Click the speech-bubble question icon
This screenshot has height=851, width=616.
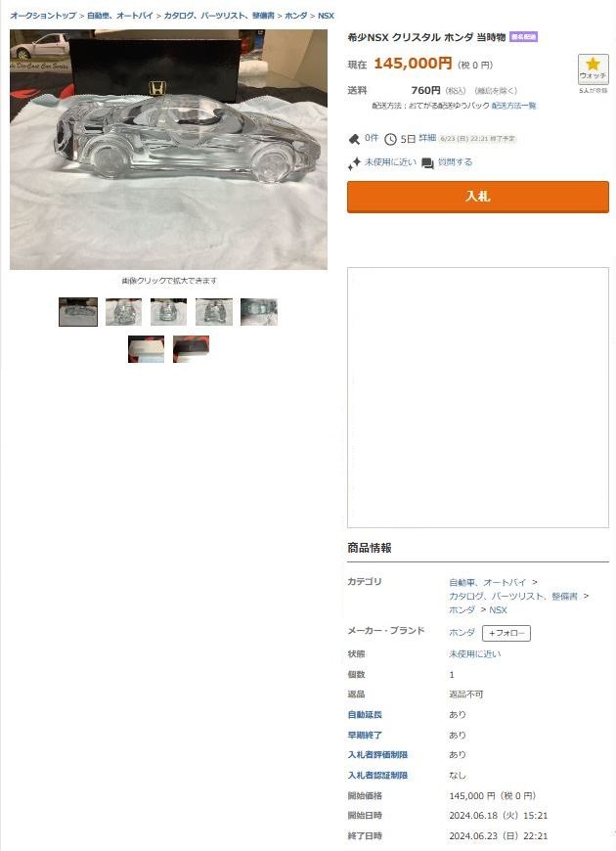(x=427, y=163)
